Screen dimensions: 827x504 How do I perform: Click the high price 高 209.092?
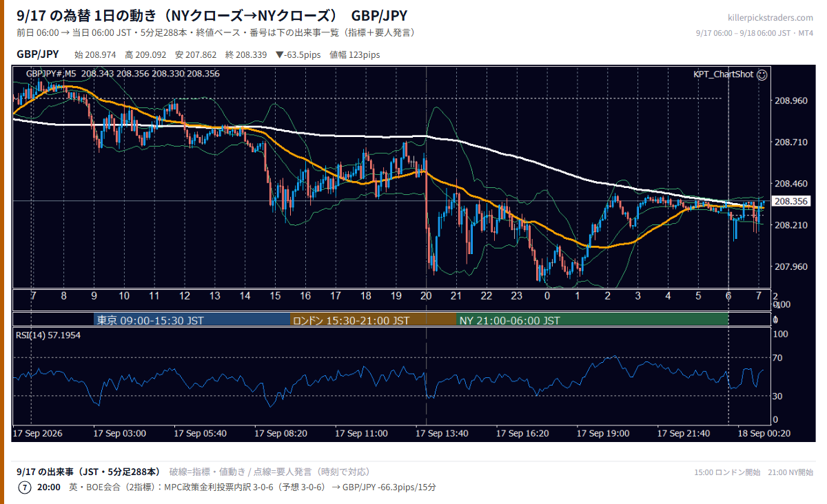(145, 54)
